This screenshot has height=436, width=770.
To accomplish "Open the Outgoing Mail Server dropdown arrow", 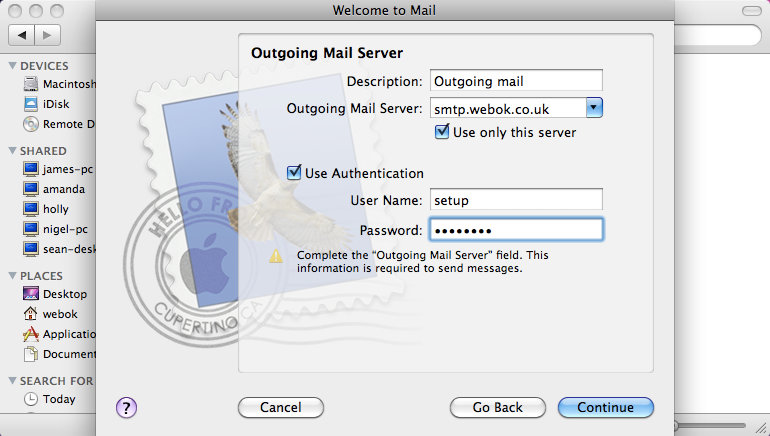I will coord(594,108).
